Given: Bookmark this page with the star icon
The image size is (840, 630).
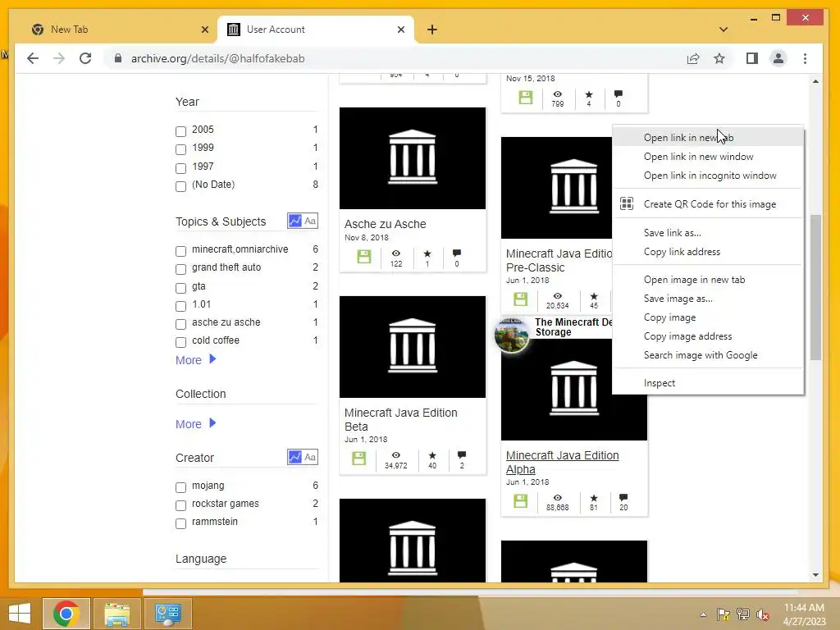Looking at the screenshot, I should pyautogui.click(x=719, y=58).
